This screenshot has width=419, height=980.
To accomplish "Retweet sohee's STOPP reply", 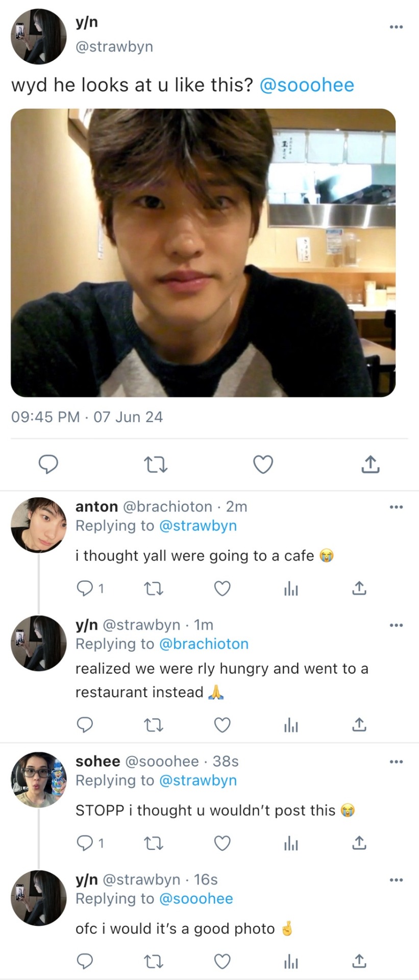I will [153, 843].
